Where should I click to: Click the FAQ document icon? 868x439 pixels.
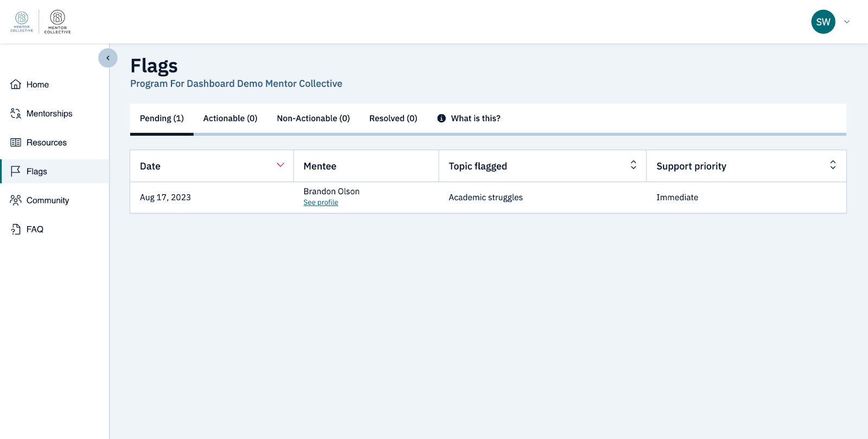pos(16,229)
